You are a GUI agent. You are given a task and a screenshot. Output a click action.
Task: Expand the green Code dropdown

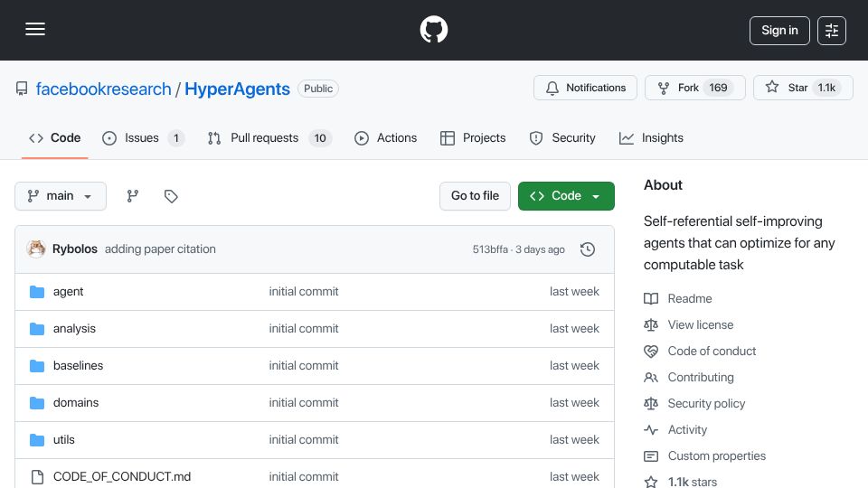(566, 196)
